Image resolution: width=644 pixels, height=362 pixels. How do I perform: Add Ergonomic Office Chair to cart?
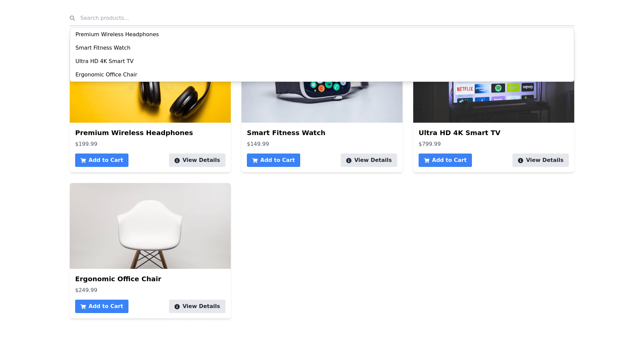pos(102,306)
